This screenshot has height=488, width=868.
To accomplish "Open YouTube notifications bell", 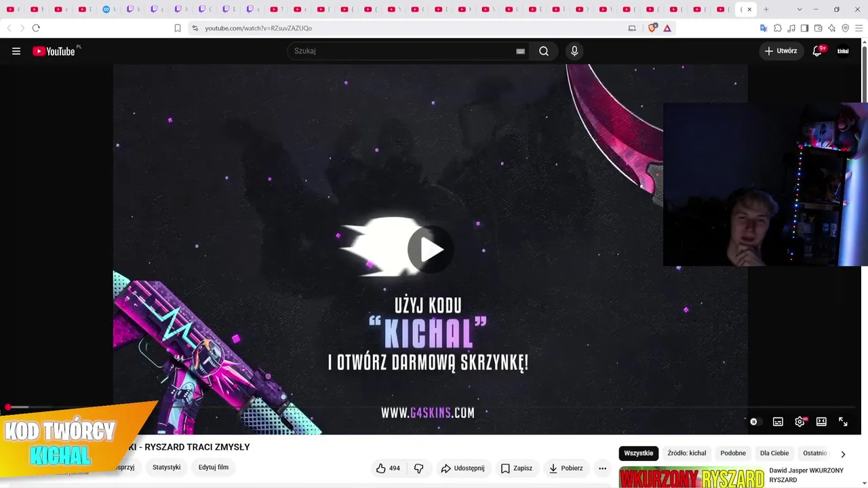I will [x=817, y=51].
